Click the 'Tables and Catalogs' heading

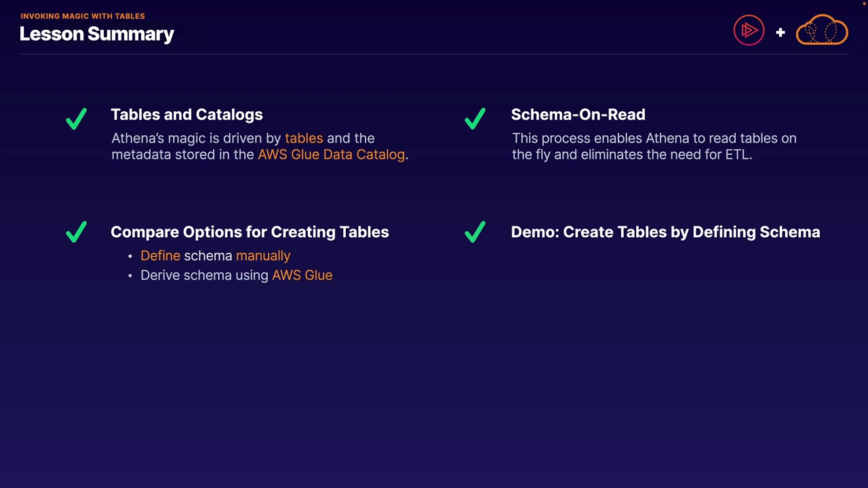[x=186, y=115]
